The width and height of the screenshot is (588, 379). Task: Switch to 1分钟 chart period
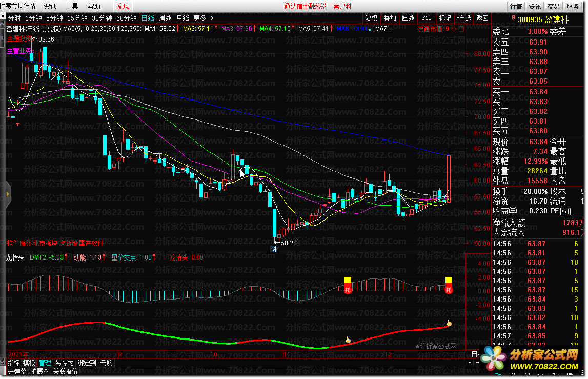(34, 18)
